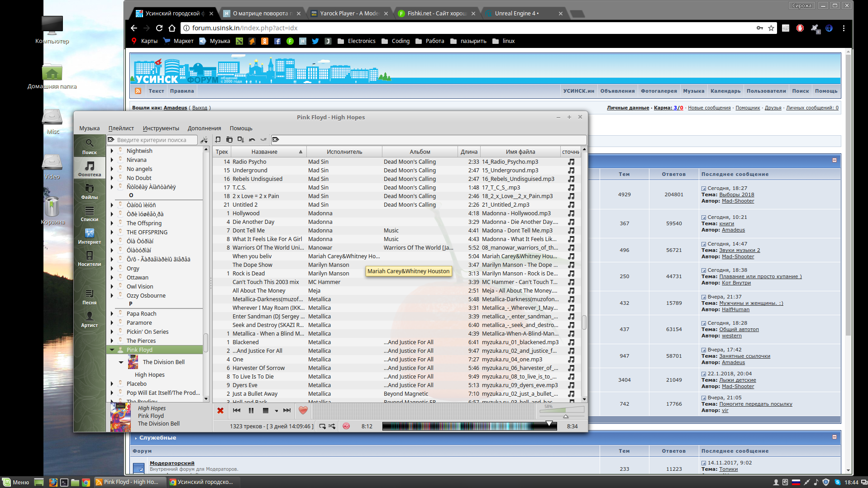Open library search options wrench icon
This screenshot has width=868, height=488.
pyautogui.click(x=204, y=140)
